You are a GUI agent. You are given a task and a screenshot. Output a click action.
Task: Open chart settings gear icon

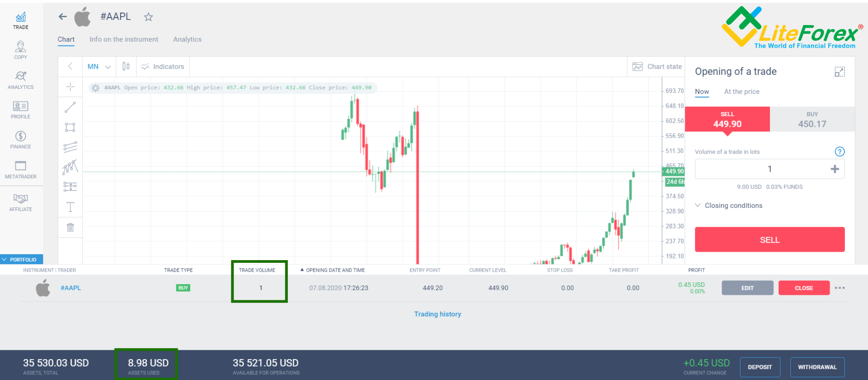(x=95, y=88)
